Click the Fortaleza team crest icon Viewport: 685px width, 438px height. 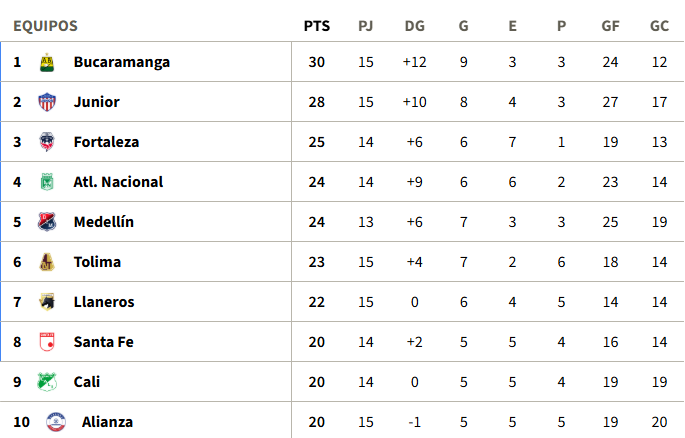(46, 142)
